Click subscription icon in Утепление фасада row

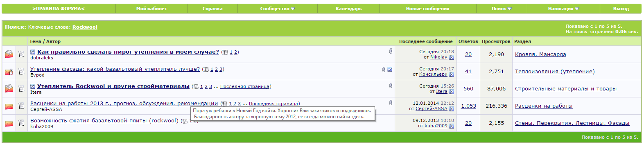tap(390, 69)
